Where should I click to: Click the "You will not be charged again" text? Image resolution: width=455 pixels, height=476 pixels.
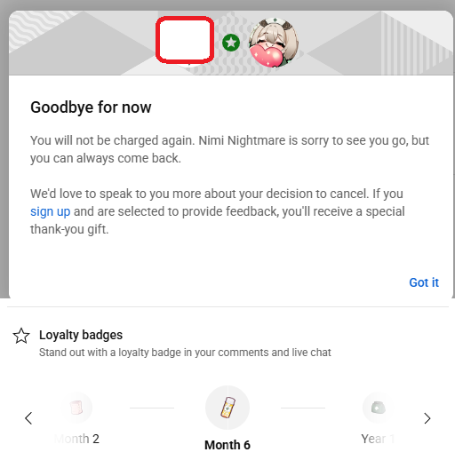tap(112, 140)
